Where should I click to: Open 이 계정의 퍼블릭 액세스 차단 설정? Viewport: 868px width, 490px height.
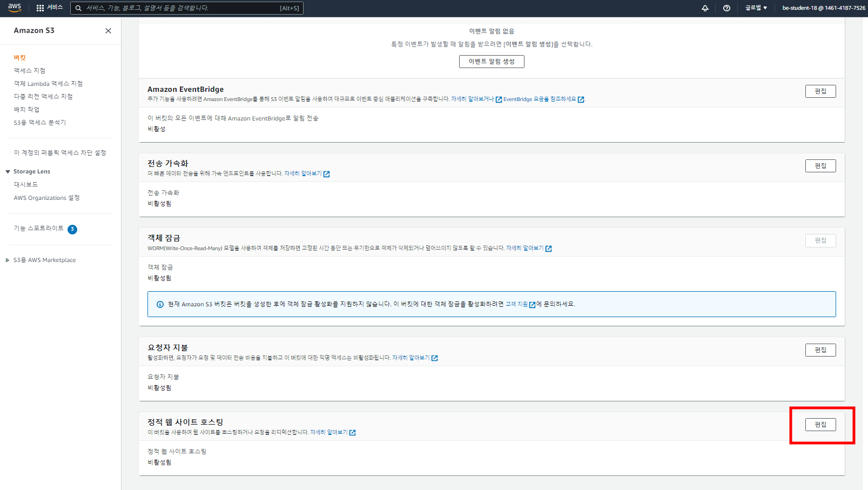60,152
